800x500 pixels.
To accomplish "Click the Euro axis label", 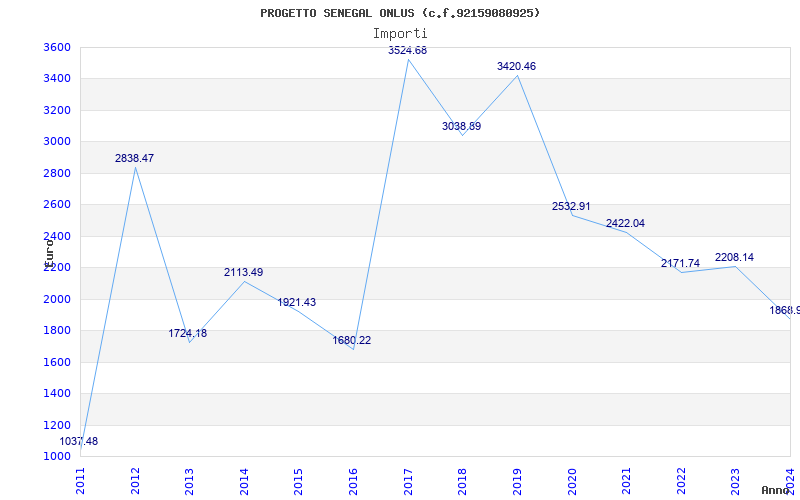I will pos(49,252).
